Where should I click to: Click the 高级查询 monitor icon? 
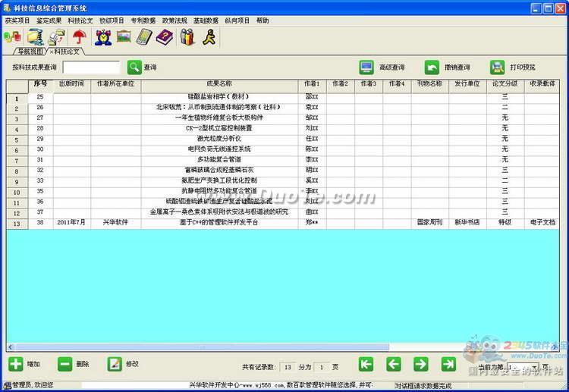366,67
